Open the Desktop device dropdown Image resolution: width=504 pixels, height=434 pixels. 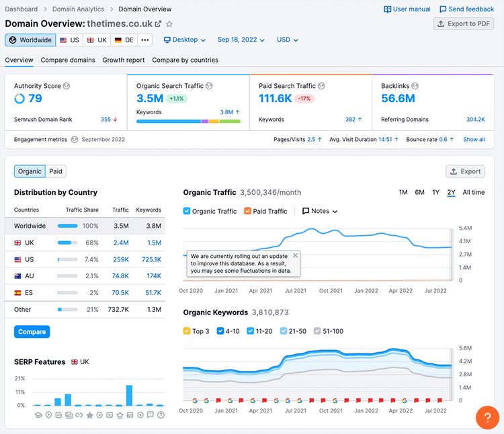185,40
